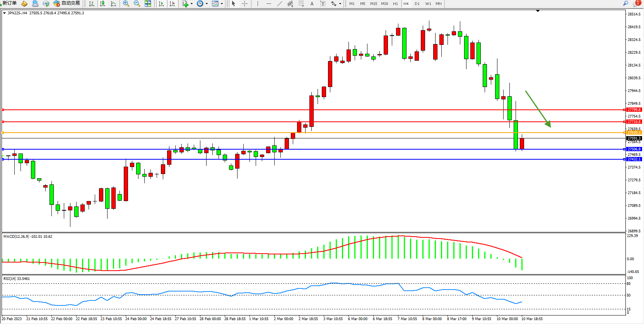This screenshot has width=644, height=324.
Task: Click the orange horizontal line price label
Action: pyautogui.click(x=634, y=133)
